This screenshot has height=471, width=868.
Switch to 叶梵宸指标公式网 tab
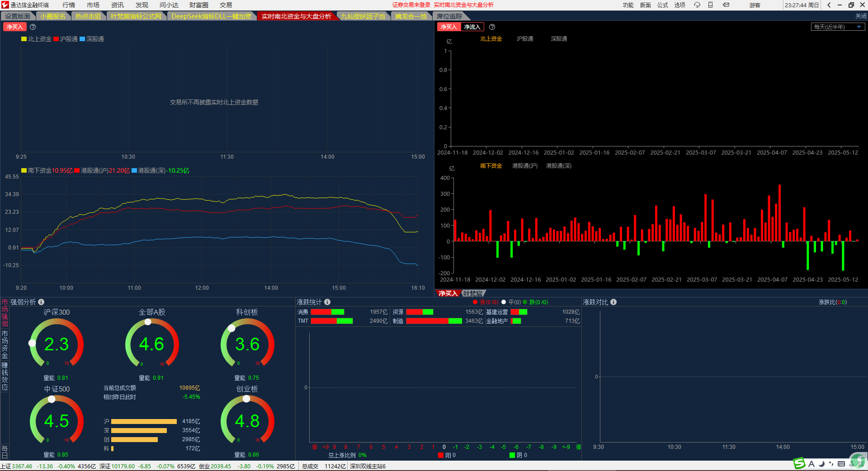click(136, 16)
